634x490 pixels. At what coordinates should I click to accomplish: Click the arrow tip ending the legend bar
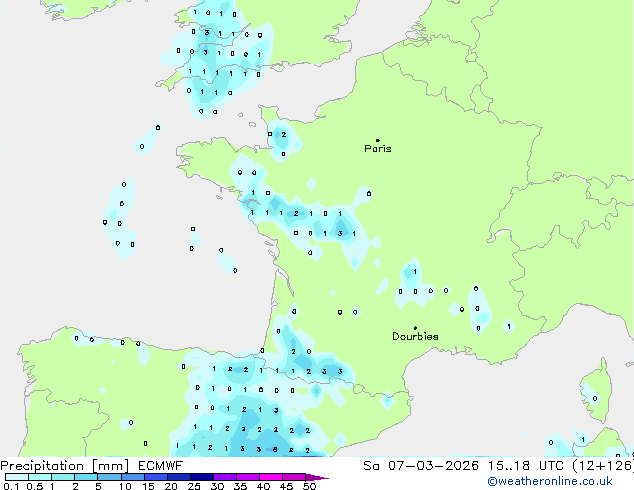(x=324, y=478)
